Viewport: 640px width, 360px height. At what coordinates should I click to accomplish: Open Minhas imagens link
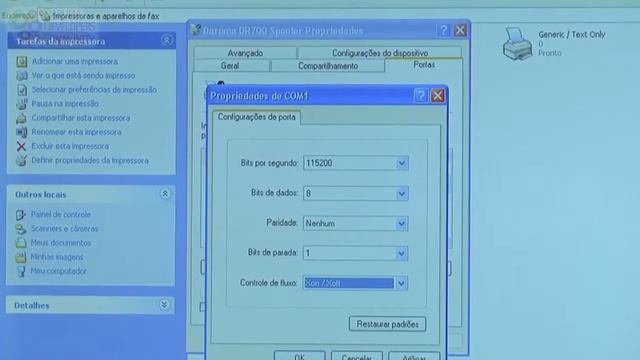57,257
